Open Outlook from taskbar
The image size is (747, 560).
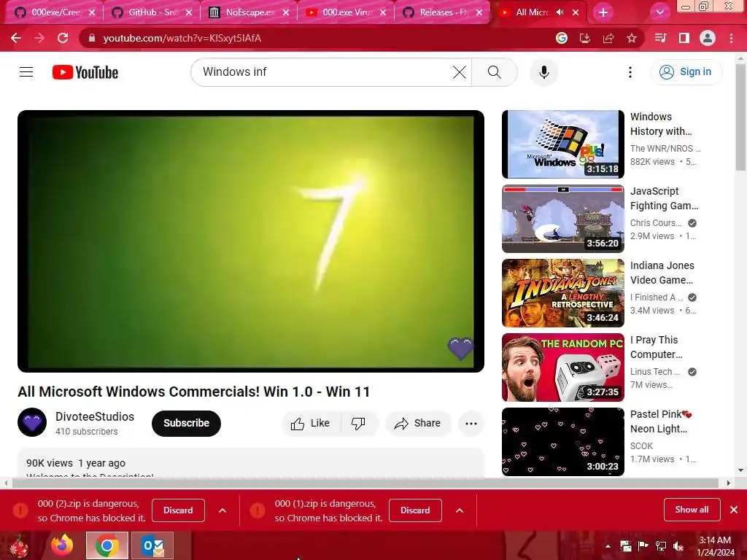[152, 545]
